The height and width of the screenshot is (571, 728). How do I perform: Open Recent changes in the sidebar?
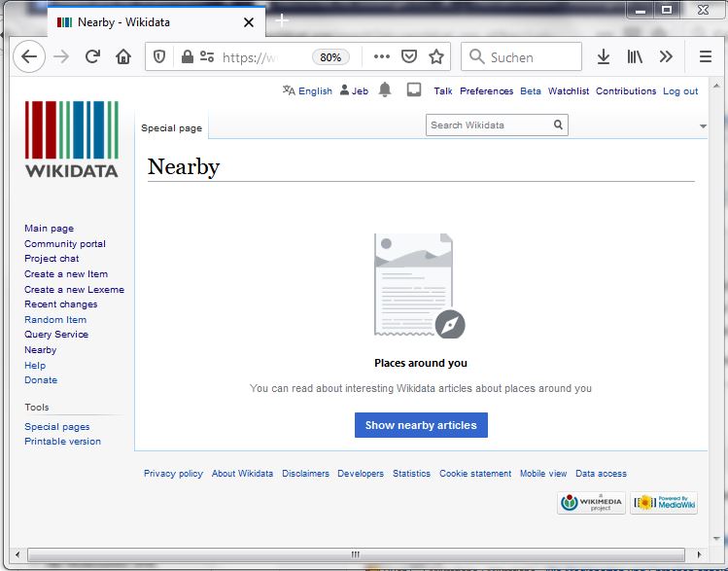pos(60,304)
